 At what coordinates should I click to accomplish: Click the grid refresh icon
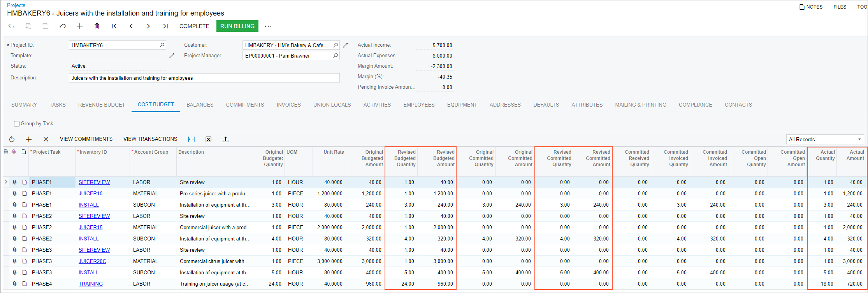(x=12, y=139)
